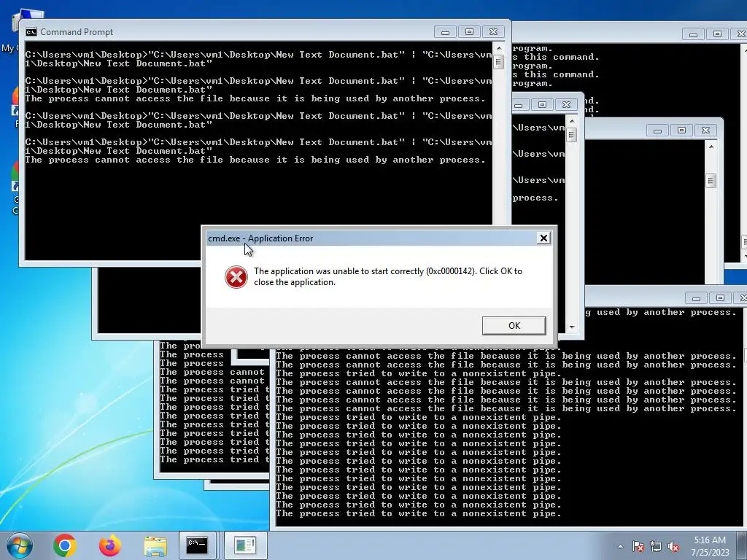The width and height of the screenshot is (747, 560).
Task: Click the taskbar button right of Command Prompt
Action: pos(245,545)
